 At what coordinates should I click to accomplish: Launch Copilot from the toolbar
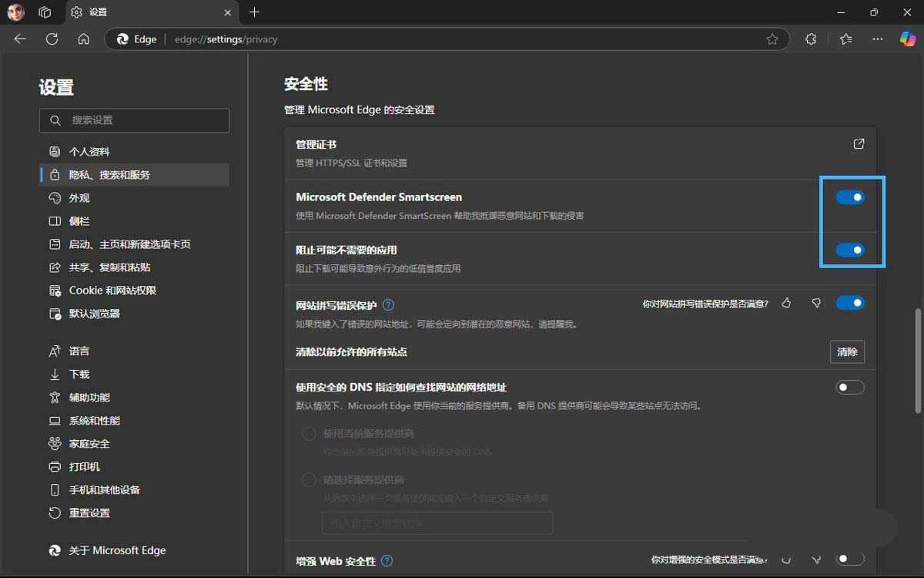click(x=908, y=39)
